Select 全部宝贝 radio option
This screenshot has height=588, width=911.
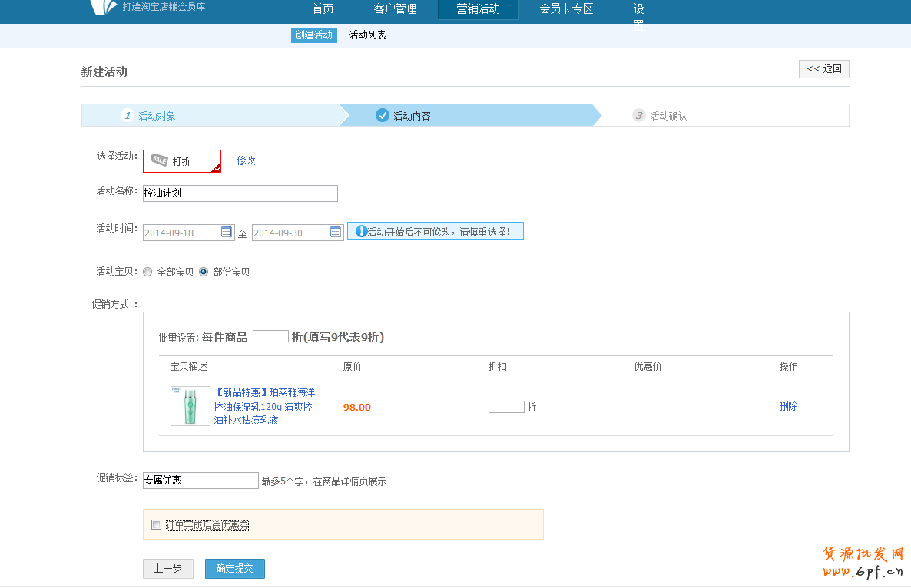click(x=147, y=272)
